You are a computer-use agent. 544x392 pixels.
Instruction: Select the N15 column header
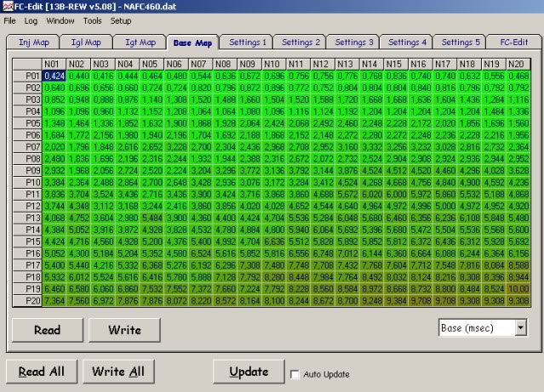(396, 64)
